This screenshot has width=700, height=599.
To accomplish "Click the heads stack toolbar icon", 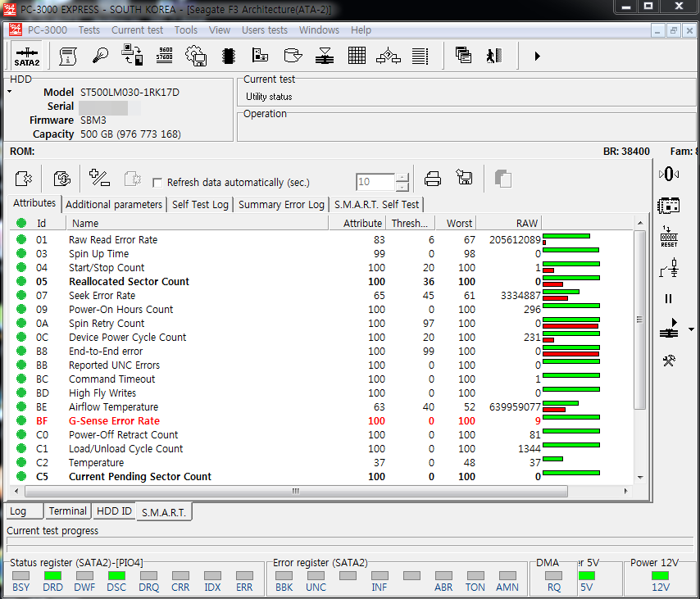I will tap(325, 57).
